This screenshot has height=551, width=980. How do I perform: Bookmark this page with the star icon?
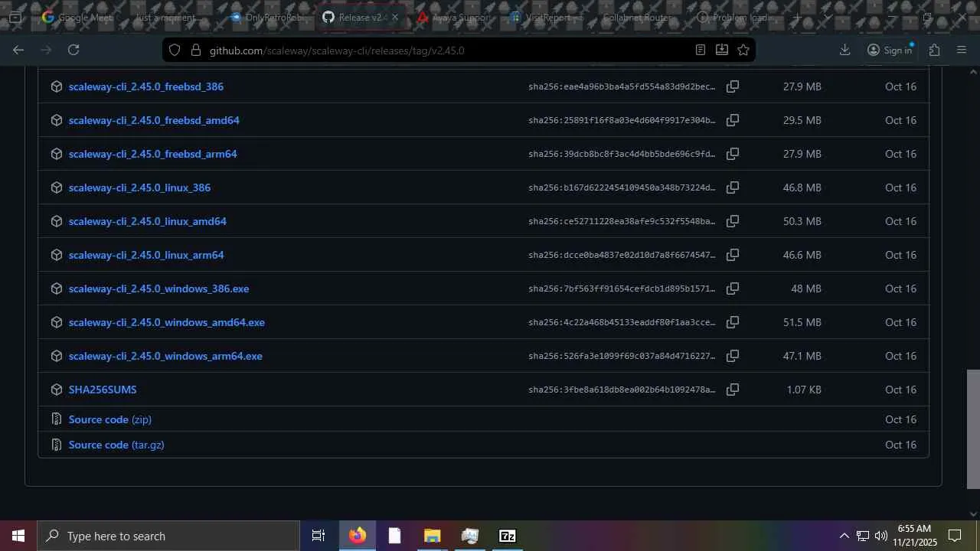[x=743, y=50]
